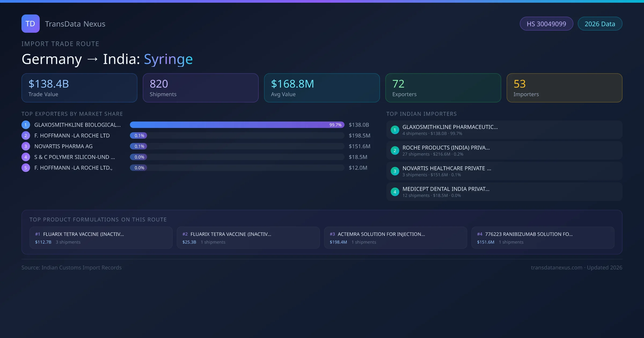
Task: Open the $138.4B Trade Value card
Action: coord(79,88)
